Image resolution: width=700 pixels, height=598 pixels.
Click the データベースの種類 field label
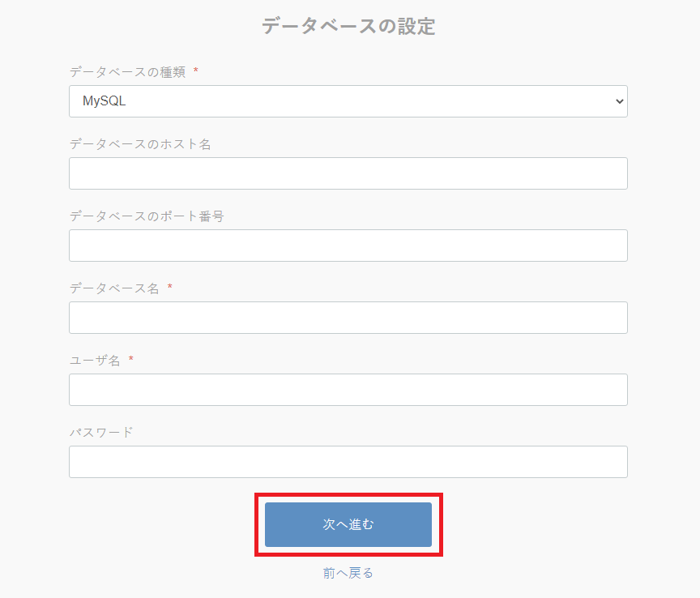coord(128,72)
